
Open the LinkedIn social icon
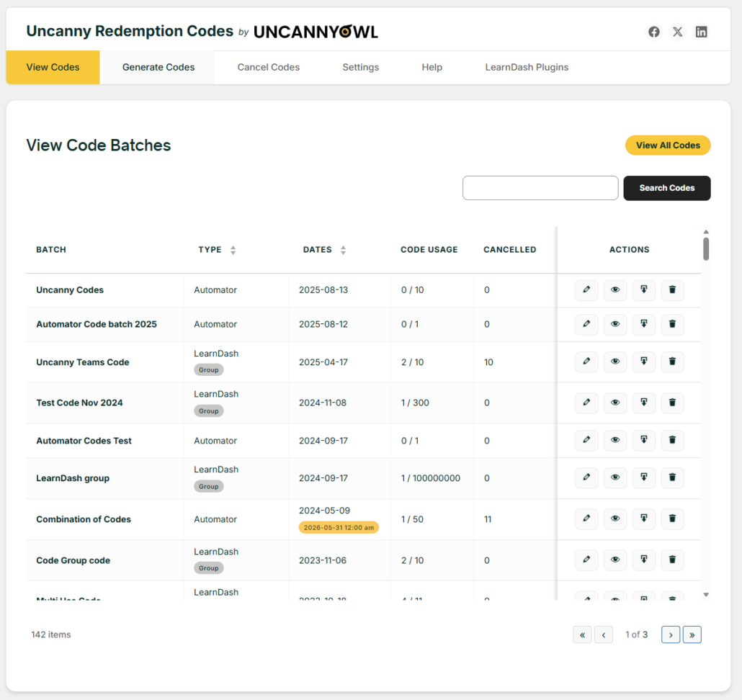pyautogui.click(x=701, y=32)
